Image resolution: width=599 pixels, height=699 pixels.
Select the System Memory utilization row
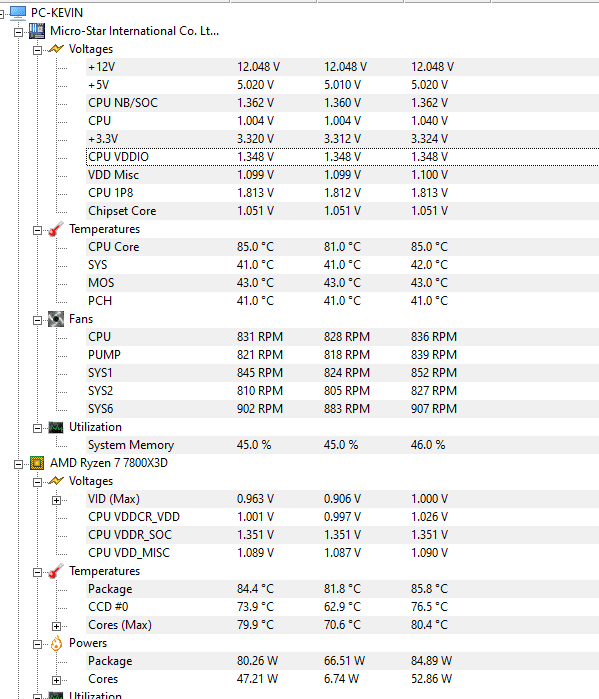click(x=342, y=445)
